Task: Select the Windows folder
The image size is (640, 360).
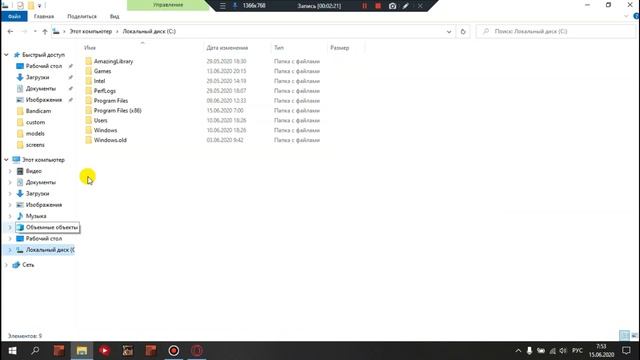Action: click(x=105, y=130)
